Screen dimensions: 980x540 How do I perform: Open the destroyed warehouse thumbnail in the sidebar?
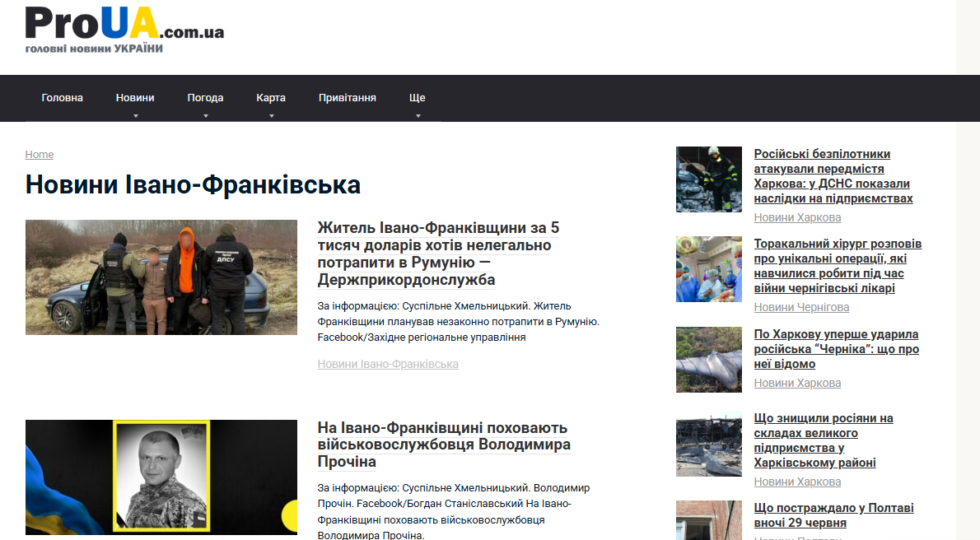709,444
